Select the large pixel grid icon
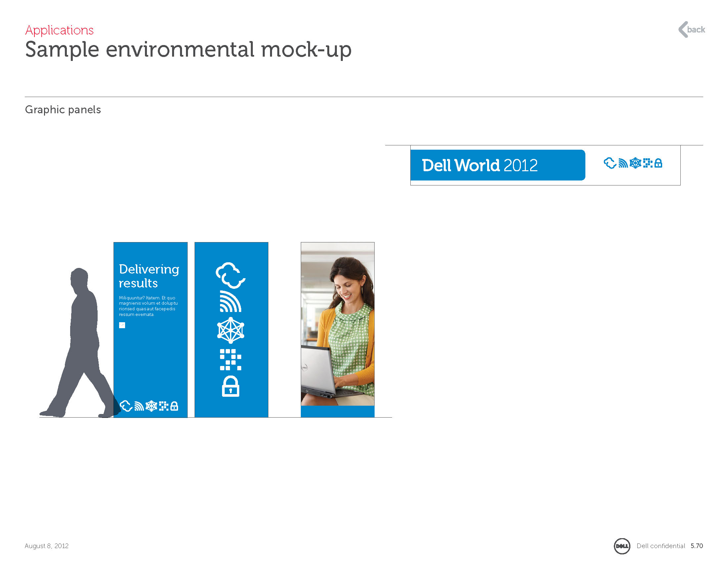 [230, 360]
